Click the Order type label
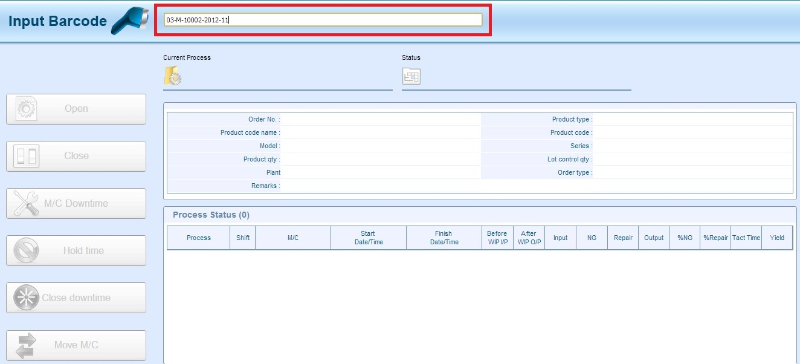Viewport: 800px width, 364px height. point(574,173)
